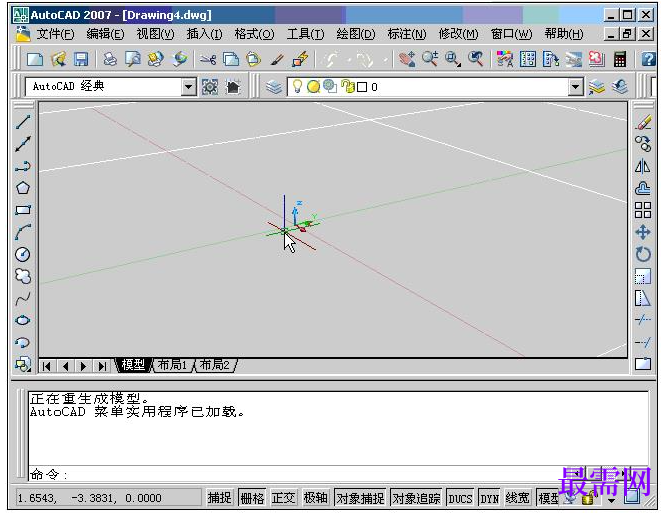
Task: Select the Spline tool
Action: (x=23, y=299)
